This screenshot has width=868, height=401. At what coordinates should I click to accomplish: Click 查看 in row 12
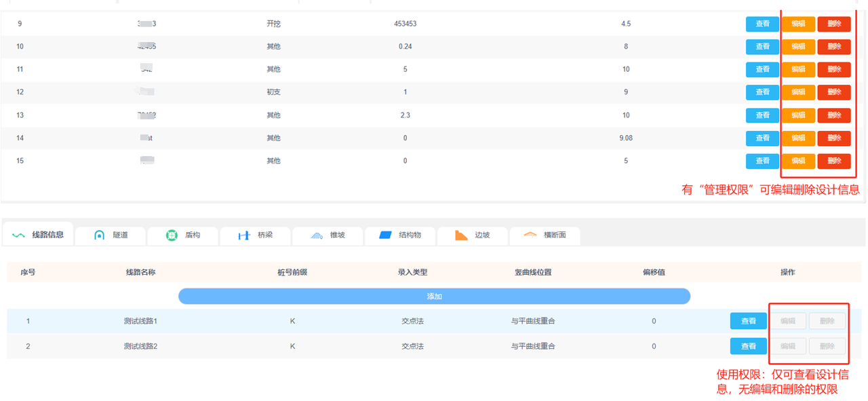(x=762, y=92)
